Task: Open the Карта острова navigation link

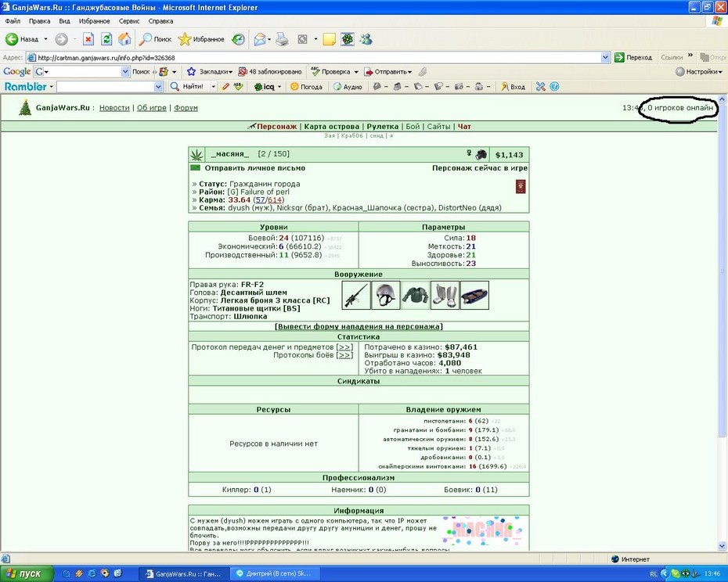Action: coord(331,126)
